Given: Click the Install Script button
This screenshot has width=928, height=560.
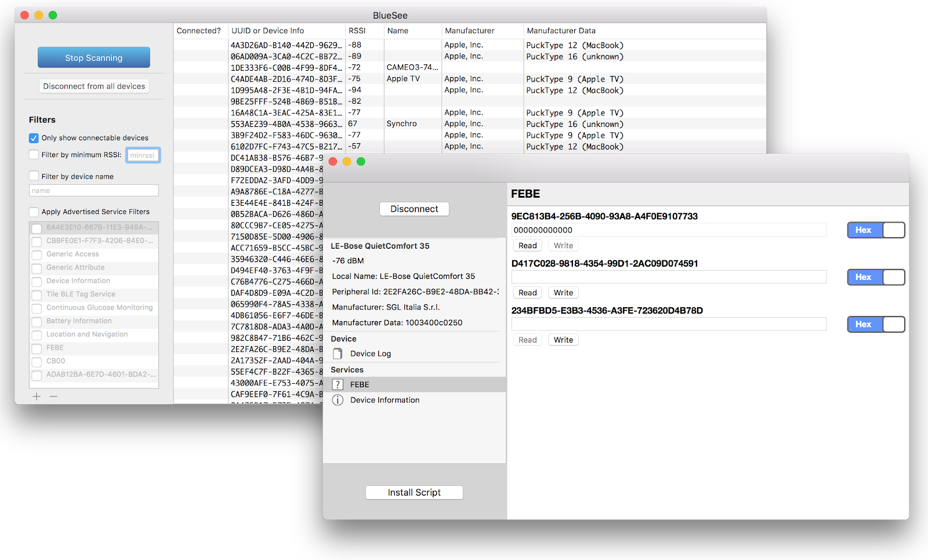Looking at the screenshot, I should [x=414, y=492].
